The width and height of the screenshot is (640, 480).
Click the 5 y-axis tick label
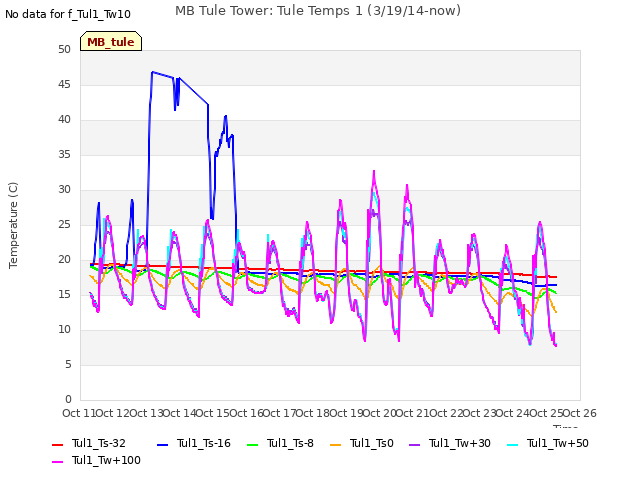[x=68, y=365]
